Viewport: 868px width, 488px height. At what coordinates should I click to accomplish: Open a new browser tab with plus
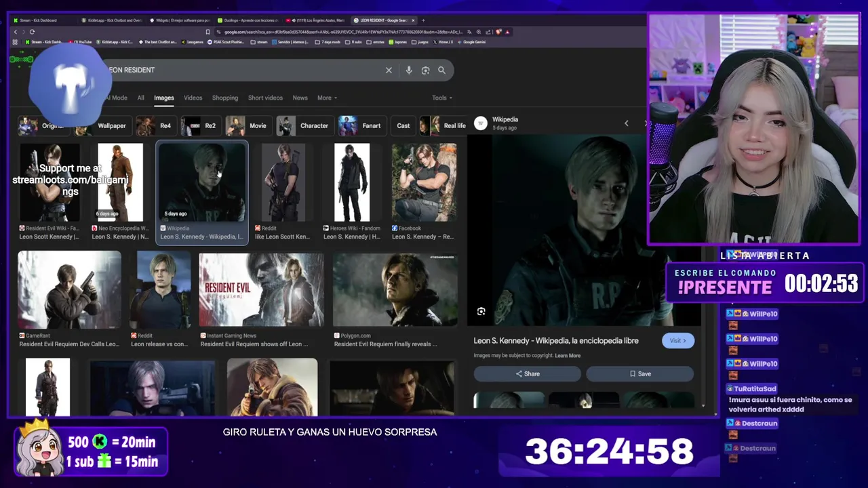pos(423,20)
